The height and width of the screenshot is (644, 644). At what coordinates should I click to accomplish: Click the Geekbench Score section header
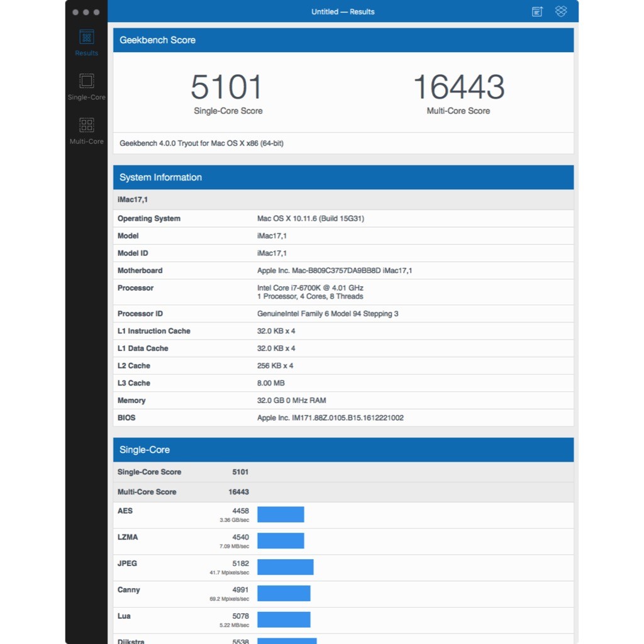(x=343, y=40)
